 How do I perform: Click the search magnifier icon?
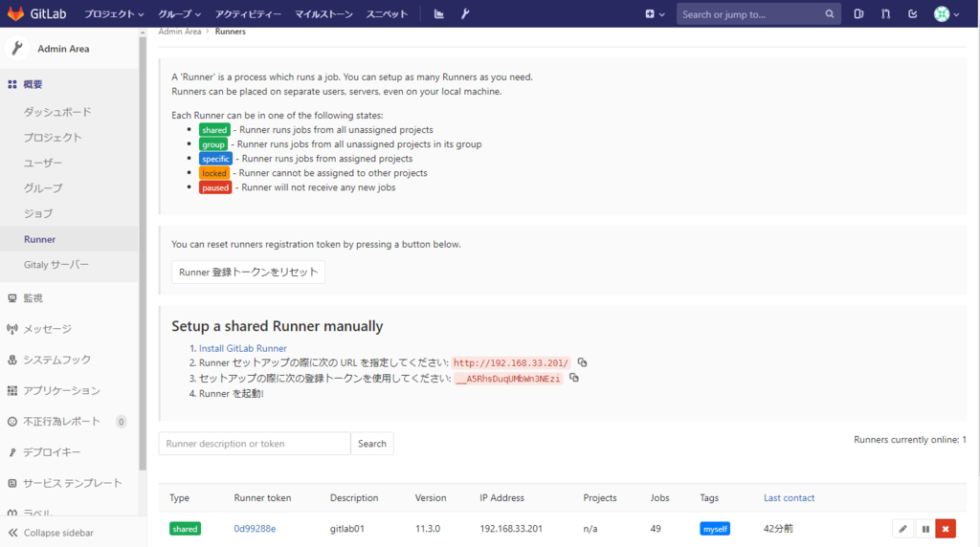tap(830, 13)
